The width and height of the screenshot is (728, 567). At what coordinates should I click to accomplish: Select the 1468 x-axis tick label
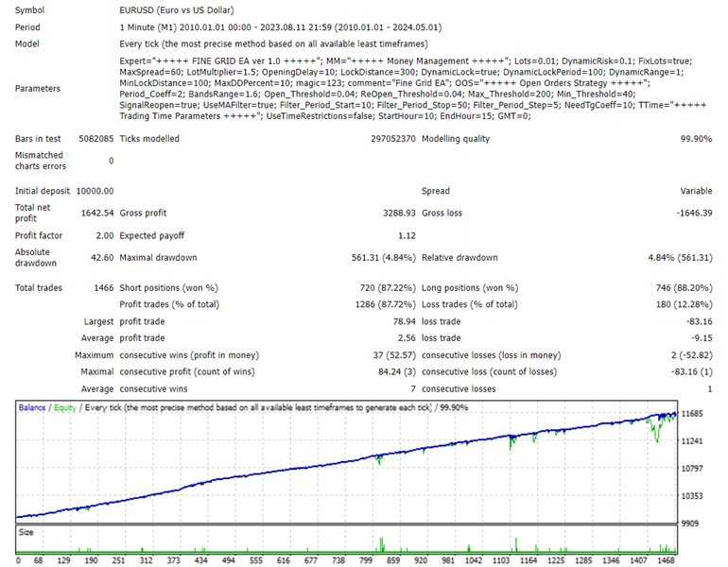click(666, 560)
